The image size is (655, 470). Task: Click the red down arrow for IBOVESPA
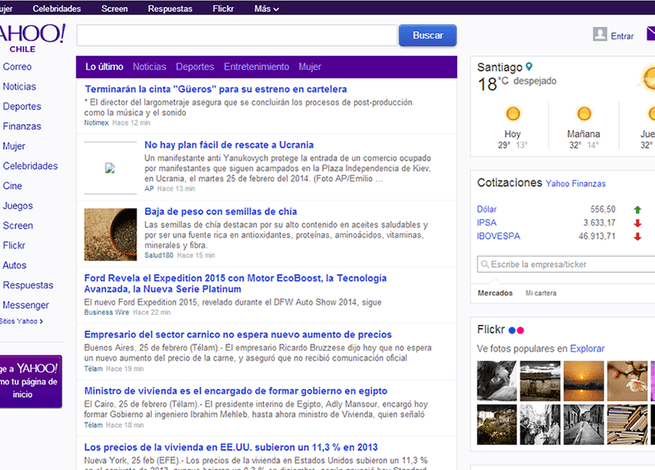tap(637, 237)
